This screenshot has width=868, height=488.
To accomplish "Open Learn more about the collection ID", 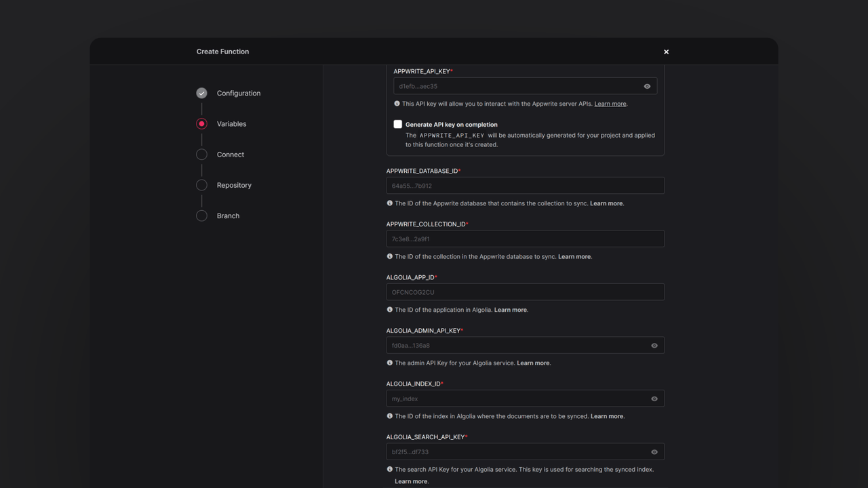I will click(574, 257).
